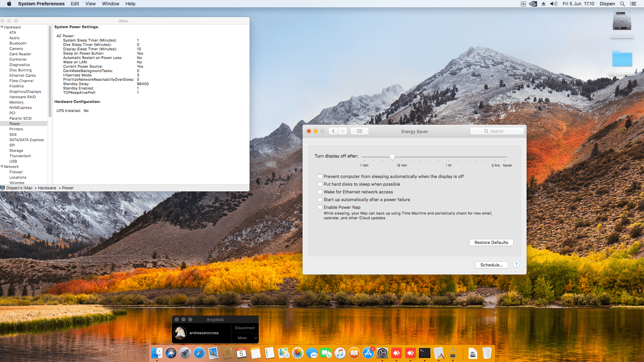This screenshot has width=644, height=362.
Task: Open App Store from the dock
Action: point(368,353)
